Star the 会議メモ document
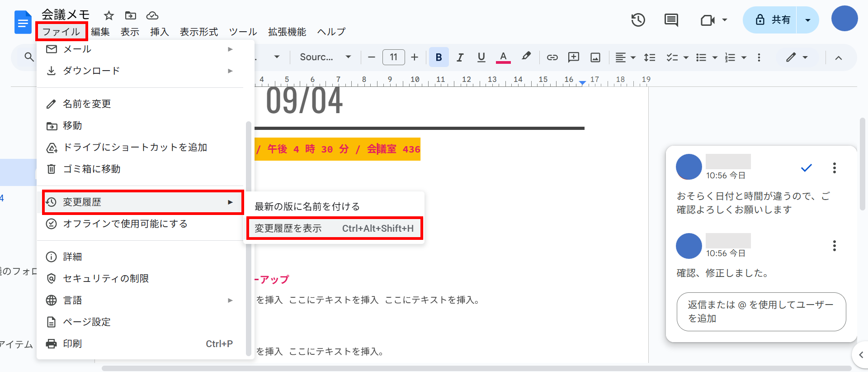 108,16
